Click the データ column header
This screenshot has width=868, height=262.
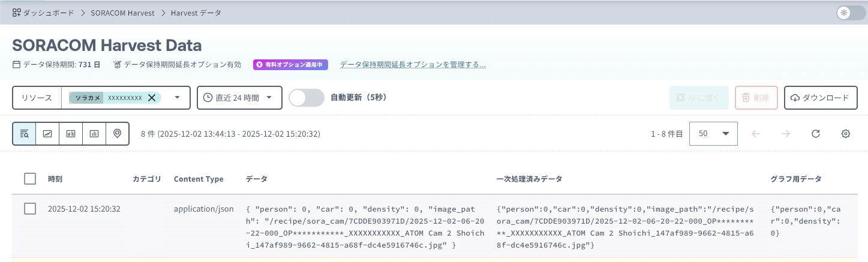click(x=257, y=179)
